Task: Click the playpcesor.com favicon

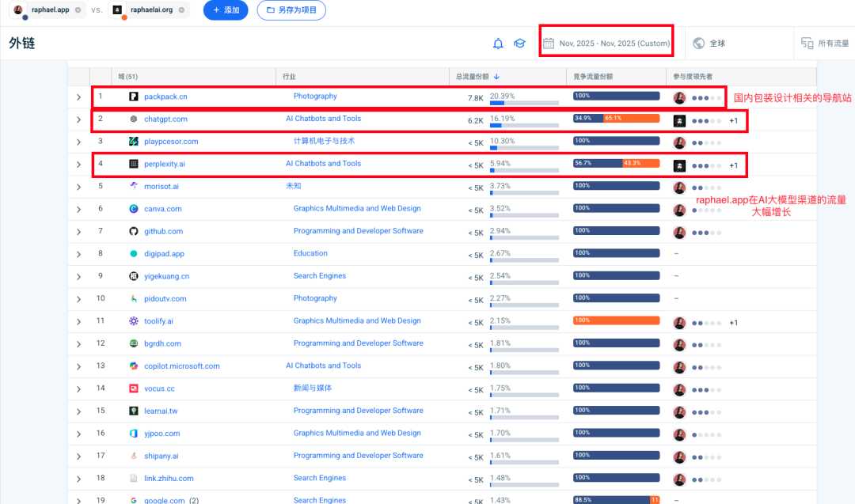Action: pos(134,141)
